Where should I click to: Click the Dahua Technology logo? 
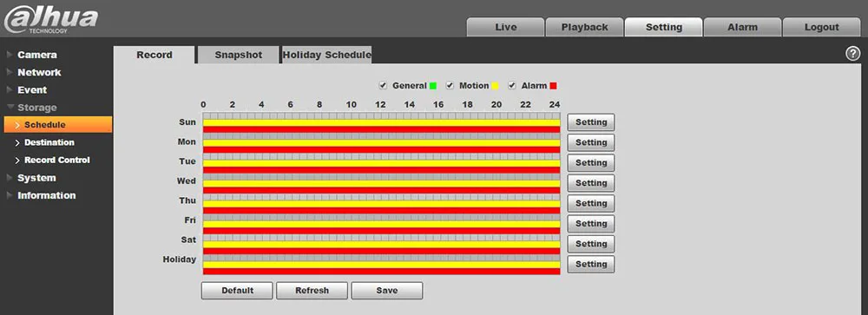tap(50, 20)
